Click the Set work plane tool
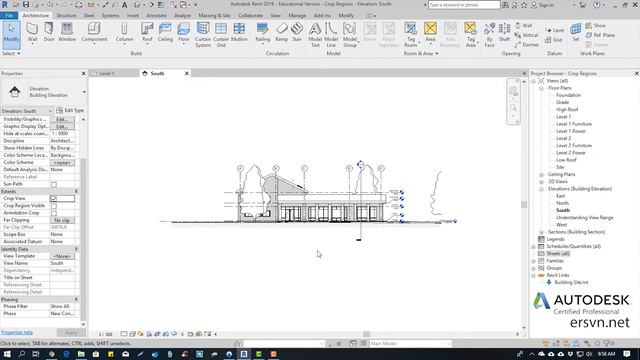Image resolution: width=640 pixels, height=360 pixels. coord(576,32)
